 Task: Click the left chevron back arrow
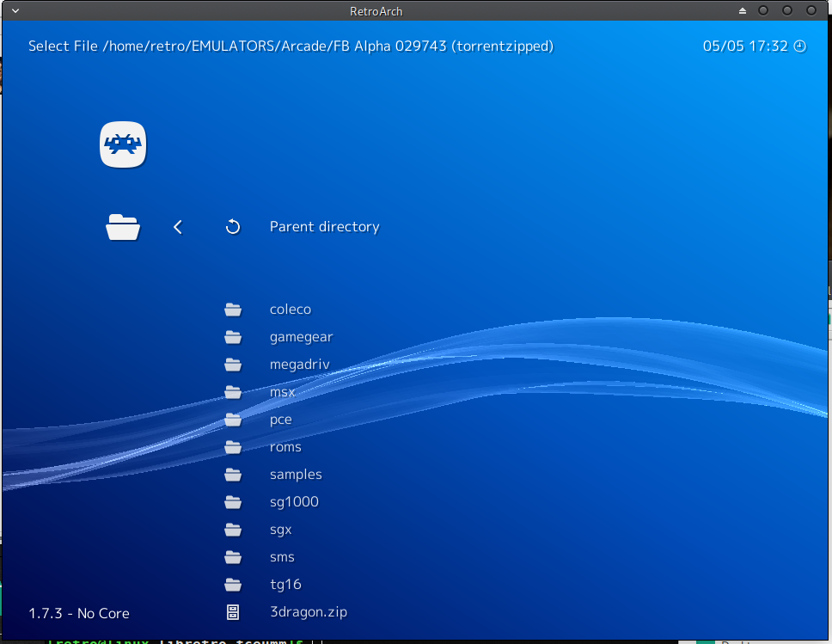178,227
